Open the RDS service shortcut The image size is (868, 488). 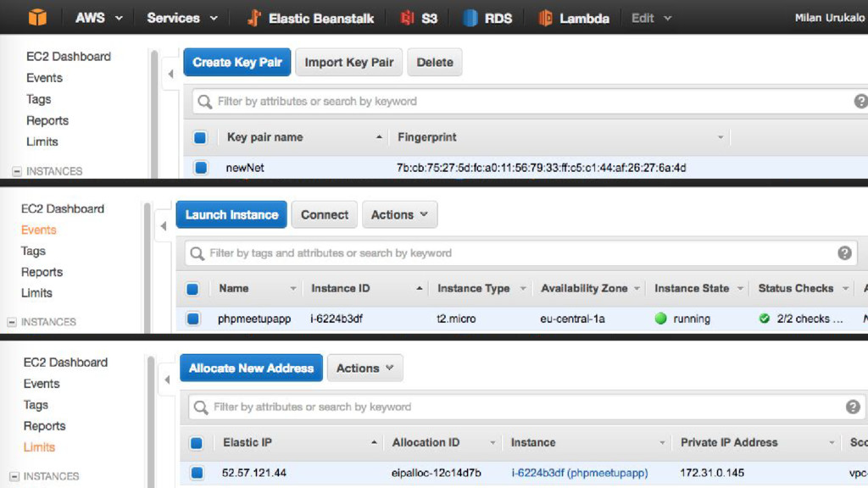pos(487,19)
